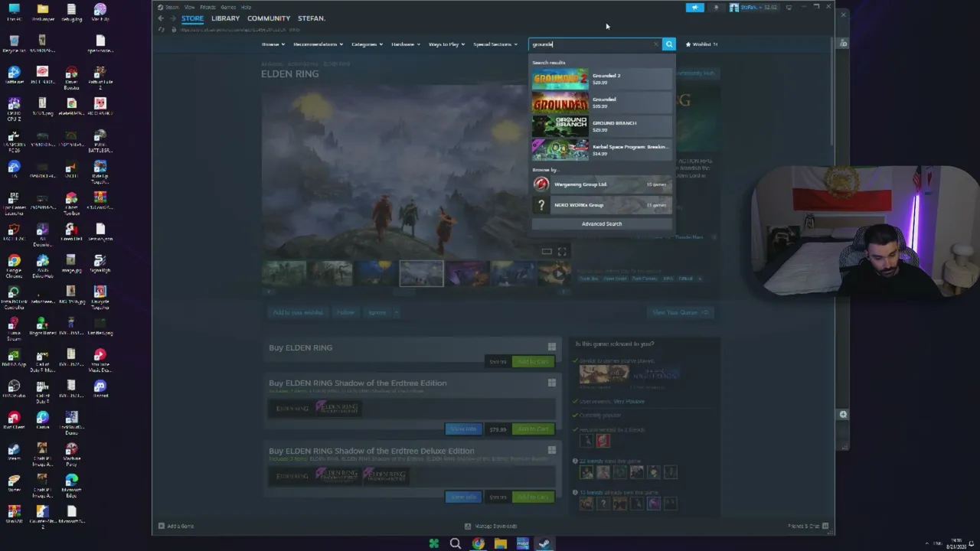
Task: Expand the arrow next to the Ignore button
Action: [397, 312]
